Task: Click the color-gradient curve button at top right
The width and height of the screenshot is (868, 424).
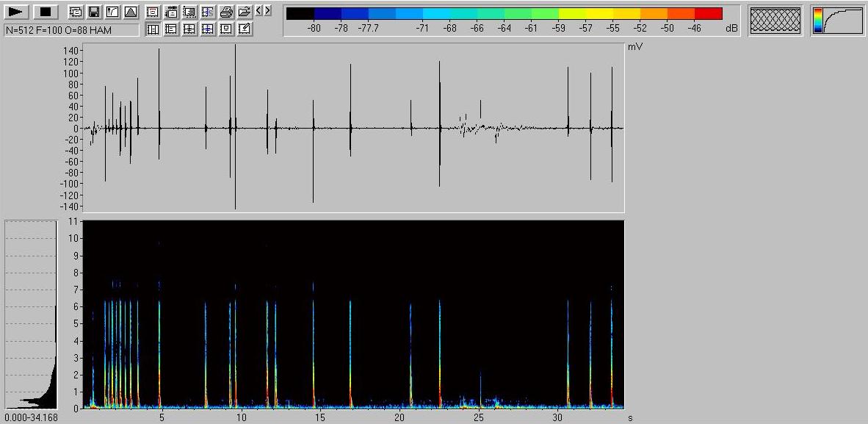Action: 837,21
